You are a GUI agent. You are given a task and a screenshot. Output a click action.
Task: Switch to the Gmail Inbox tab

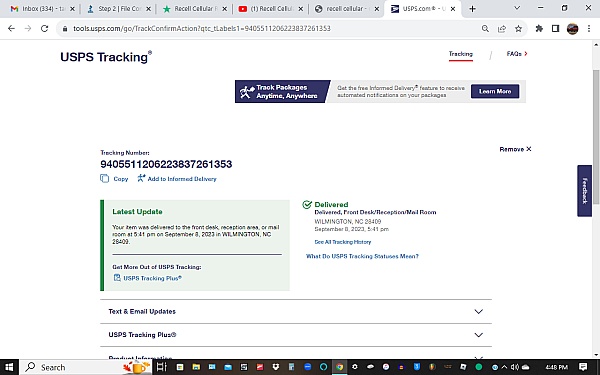tap(42, 9)
